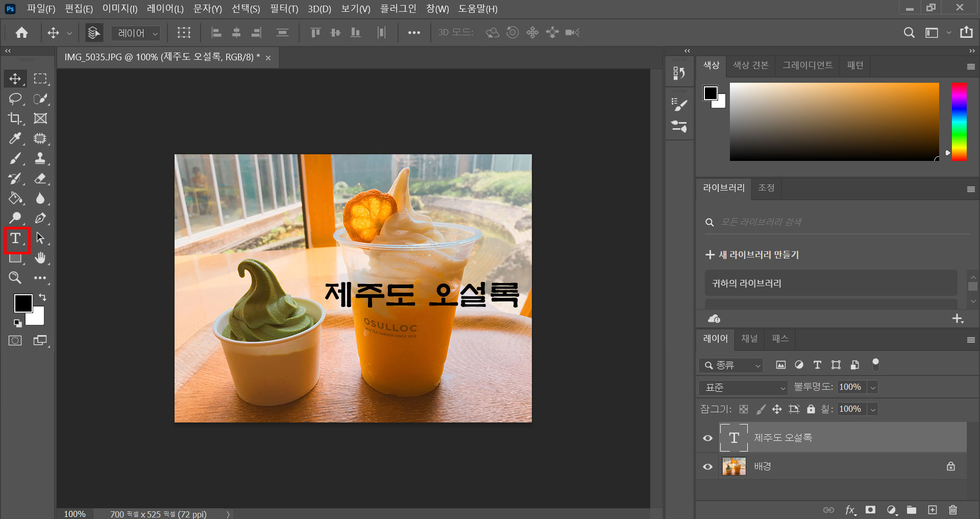The height and width of the screenshot is (519, 980).
Task: Select the History Brush tool
Action: pyautogui.click(x=15, y=178)
